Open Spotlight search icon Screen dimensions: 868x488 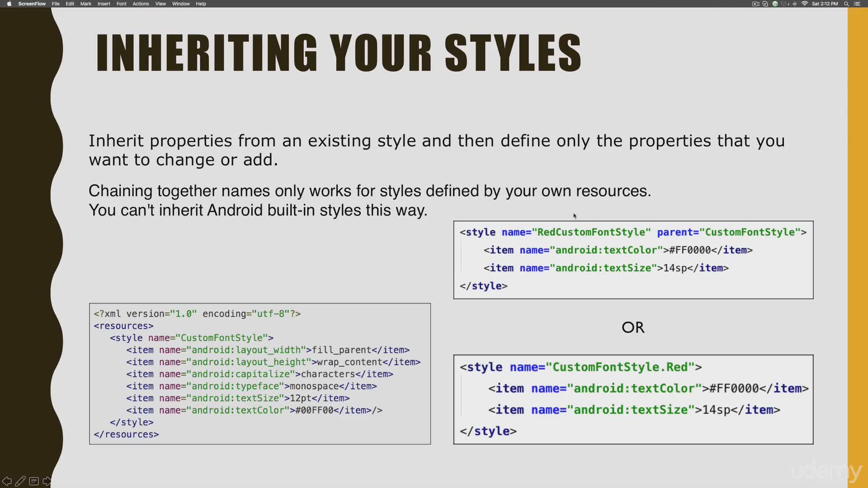(846, 4)
